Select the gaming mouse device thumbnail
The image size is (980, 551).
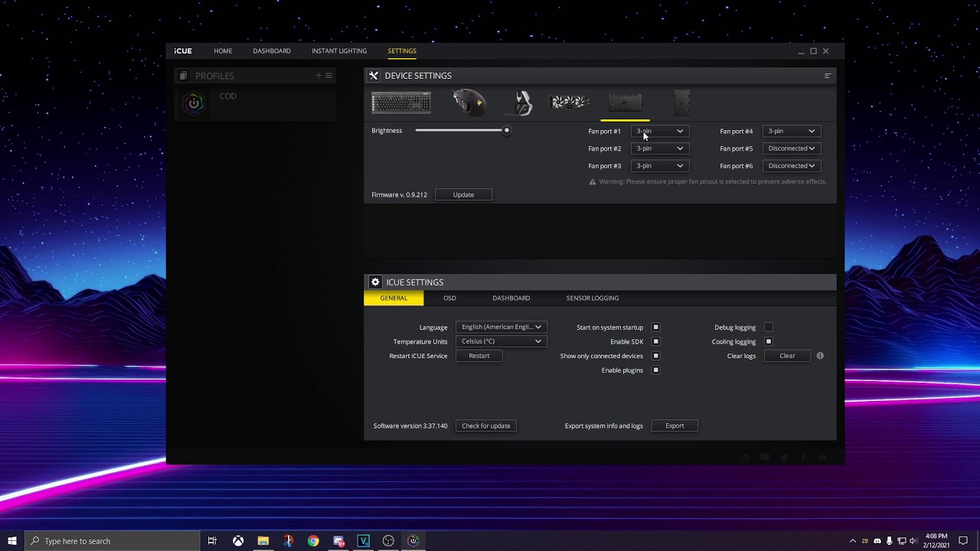pos(469,103)
